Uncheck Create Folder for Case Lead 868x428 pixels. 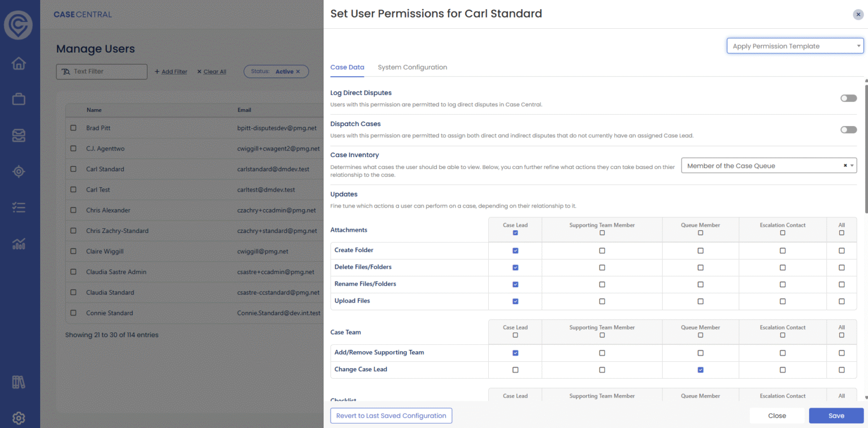click(x=515, y=250)
